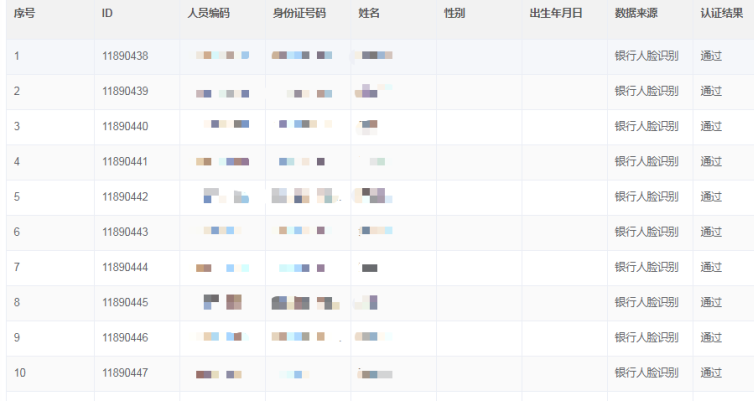
Task: Click the ID 11890445 entry
Action: (x=125, y=302)
